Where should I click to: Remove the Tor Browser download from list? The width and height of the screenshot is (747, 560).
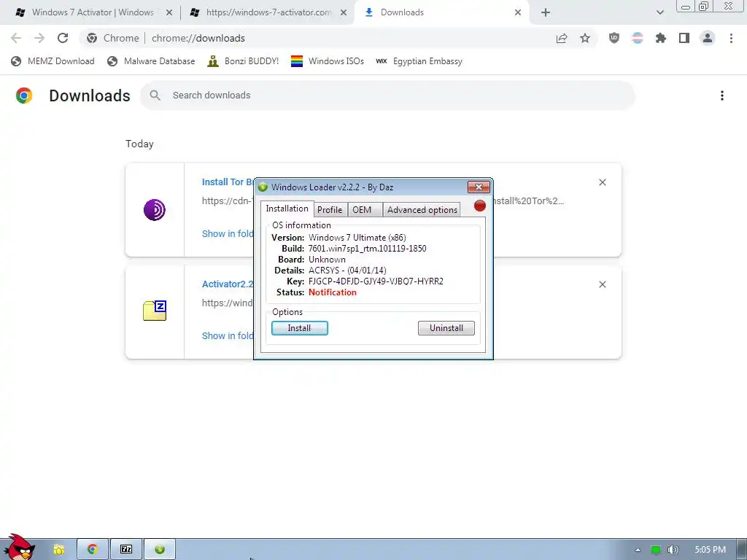point(603,182)
